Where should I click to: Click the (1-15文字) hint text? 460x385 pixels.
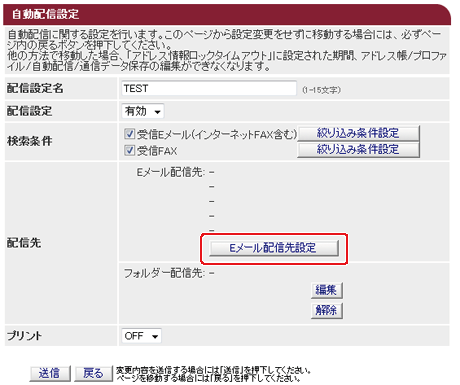pyautogui.click(x=321, y=90)
